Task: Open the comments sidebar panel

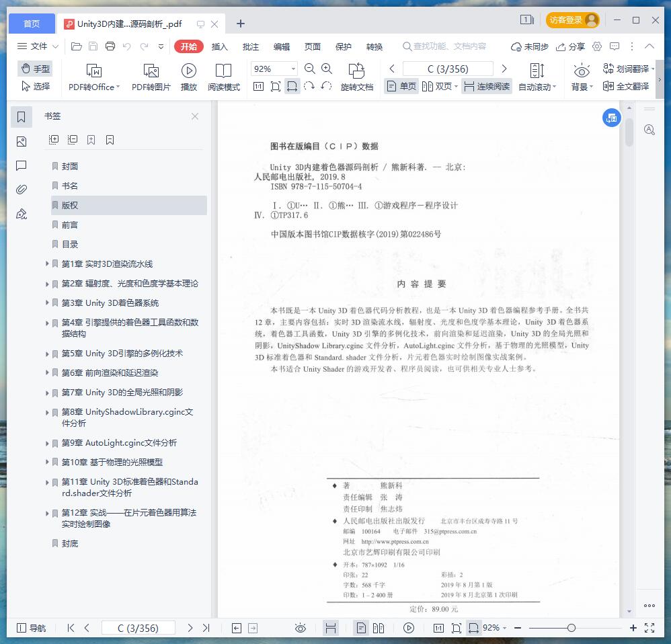Action: (x=22, y=165)
